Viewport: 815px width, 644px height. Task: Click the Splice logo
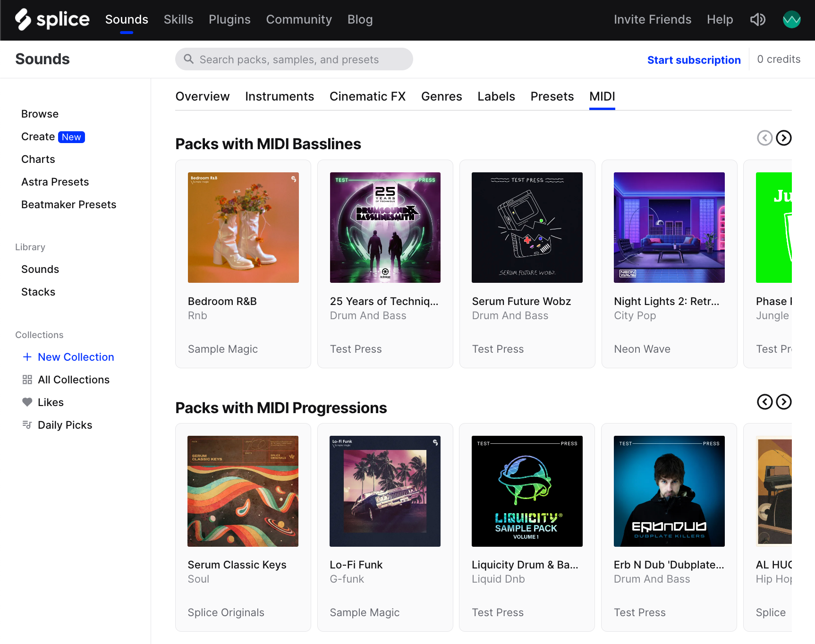52,19
